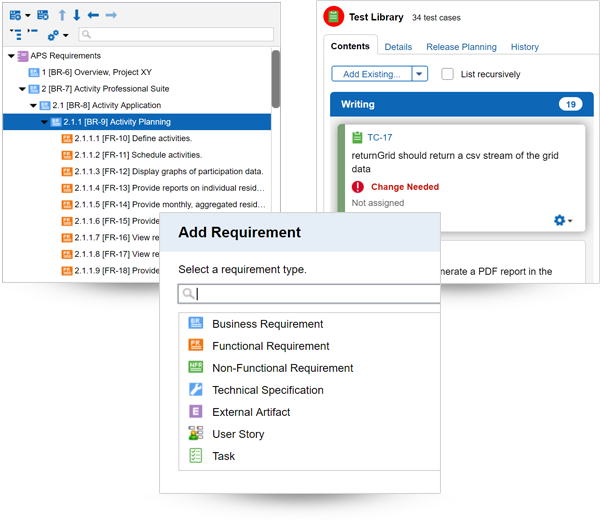
Task: Click the Test Library red icon
Action: pyautogui.click(x=334, y=16)
